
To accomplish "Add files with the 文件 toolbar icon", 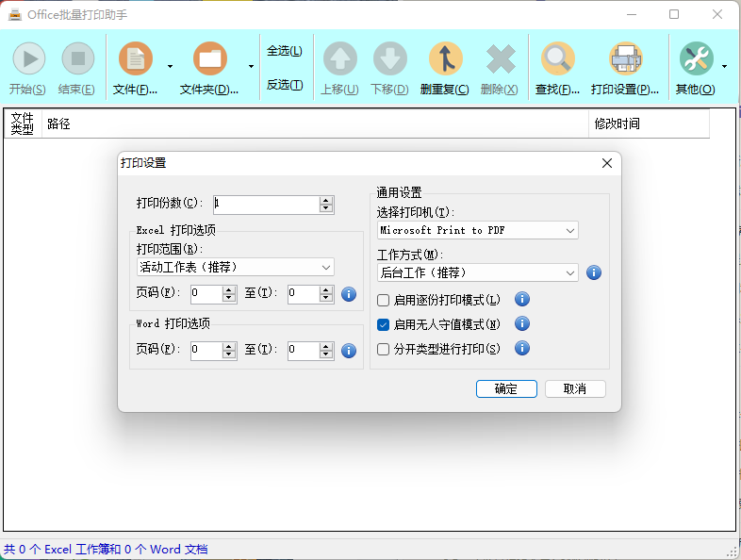I will pyautogui.click(x=136, y=58).
